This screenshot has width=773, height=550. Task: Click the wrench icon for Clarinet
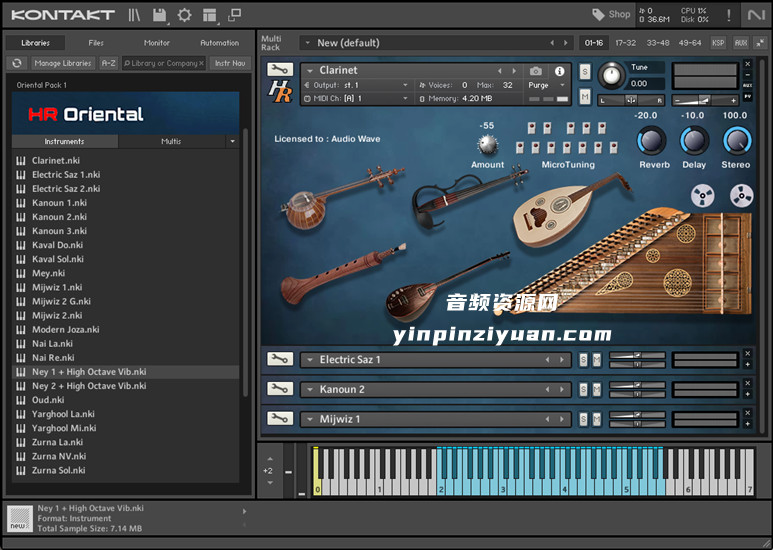(x=280, y=70)
